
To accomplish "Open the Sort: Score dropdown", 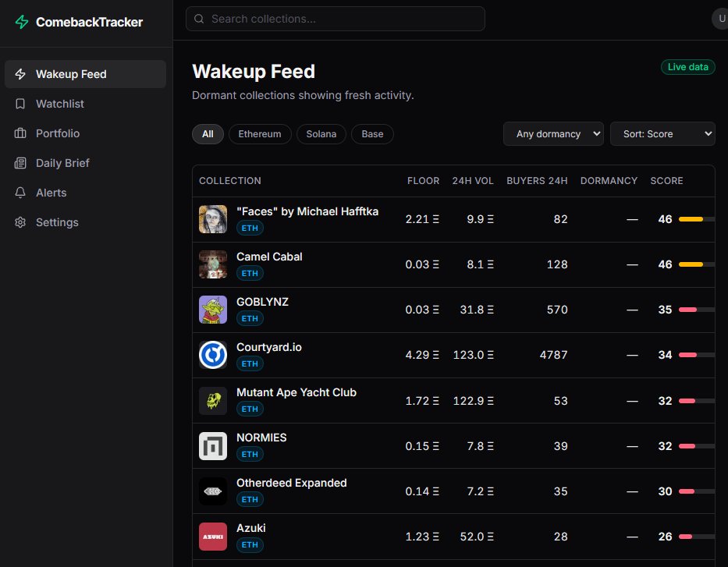I will pyautogui.click(x=662, y=134).
